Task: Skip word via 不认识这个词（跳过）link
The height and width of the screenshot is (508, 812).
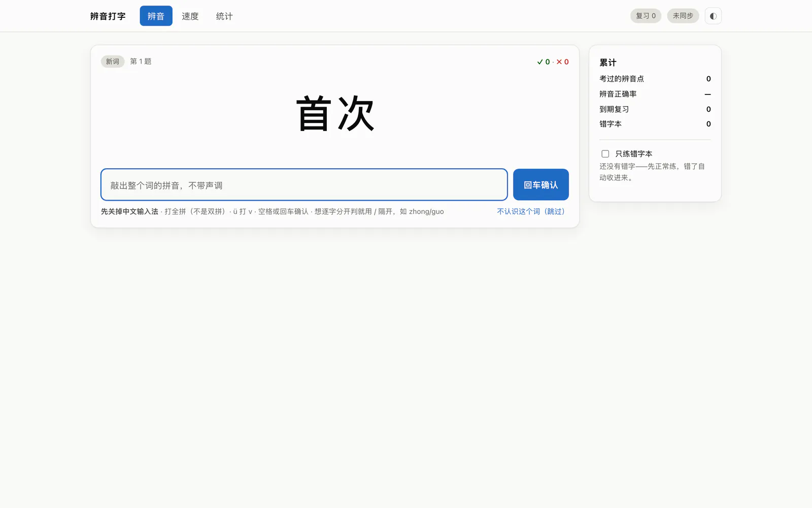Action: point(531,211)
